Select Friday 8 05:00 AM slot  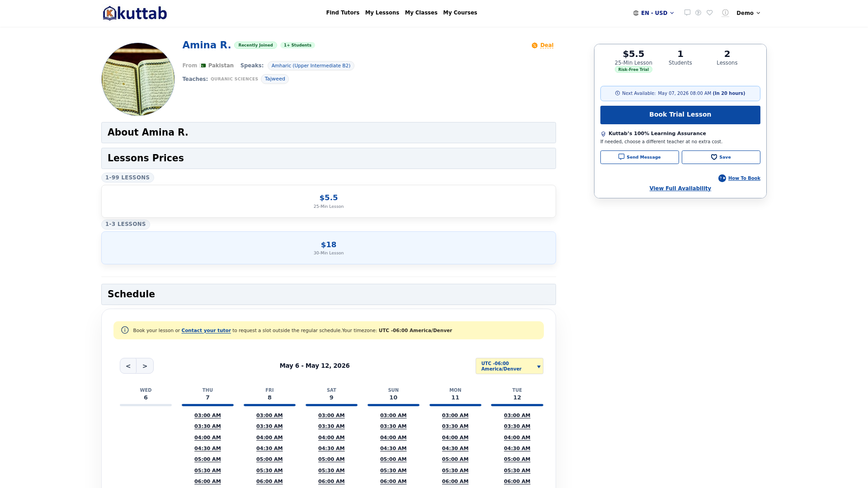[269, 460]
